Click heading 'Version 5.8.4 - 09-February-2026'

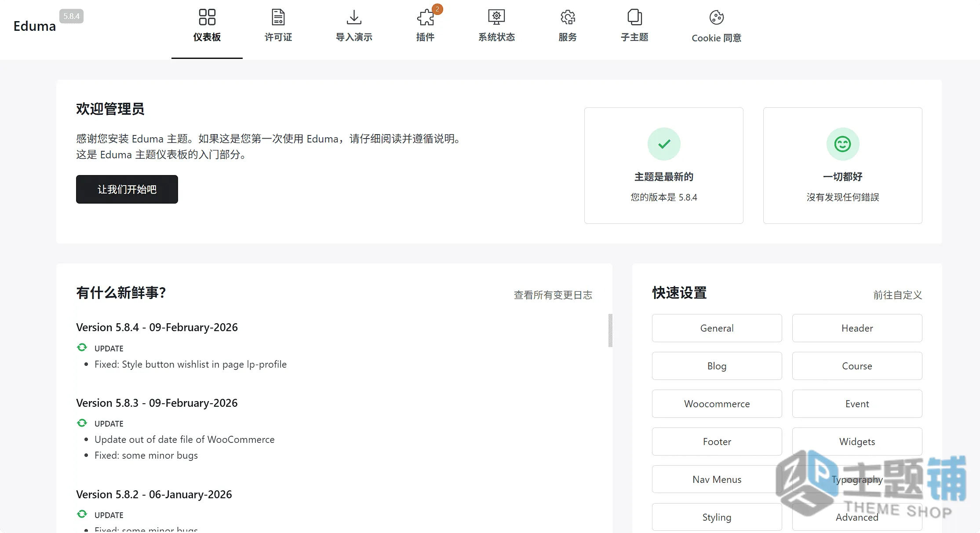coord(157,327)
